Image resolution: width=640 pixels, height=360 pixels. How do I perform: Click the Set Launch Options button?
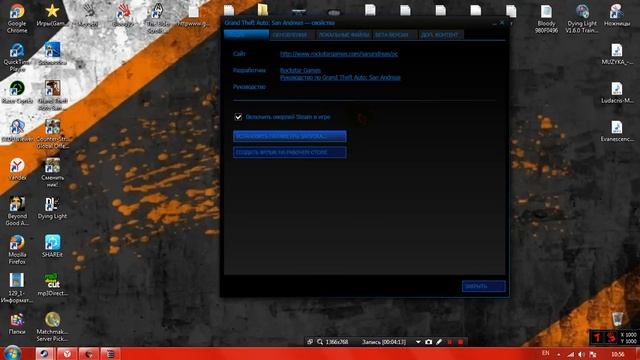tap(290, 136)
